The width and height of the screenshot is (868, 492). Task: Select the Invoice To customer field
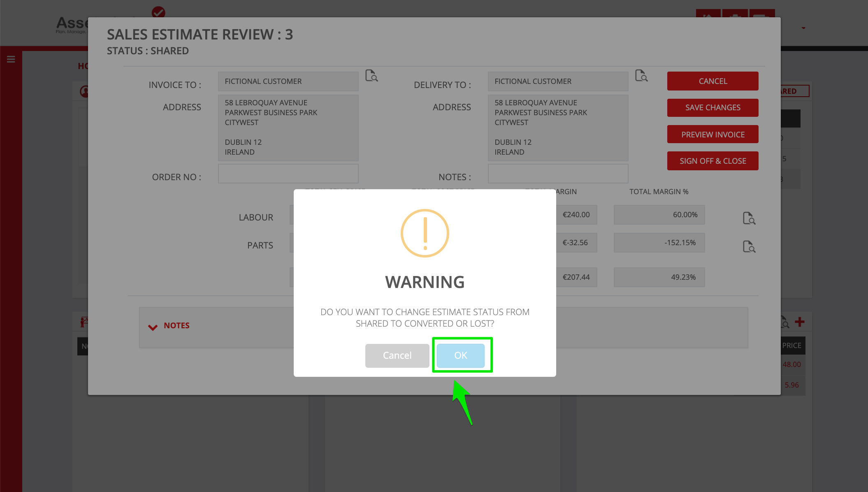point(288,81)
